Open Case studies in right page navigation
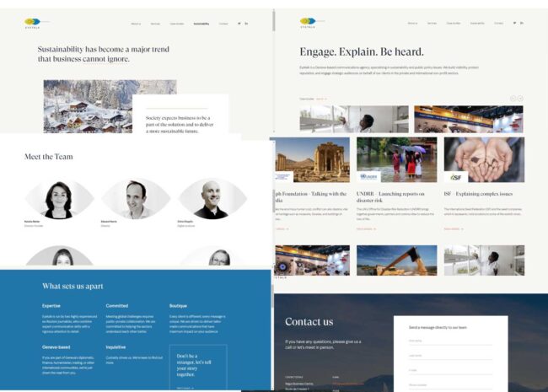 [x=453, y=23]
